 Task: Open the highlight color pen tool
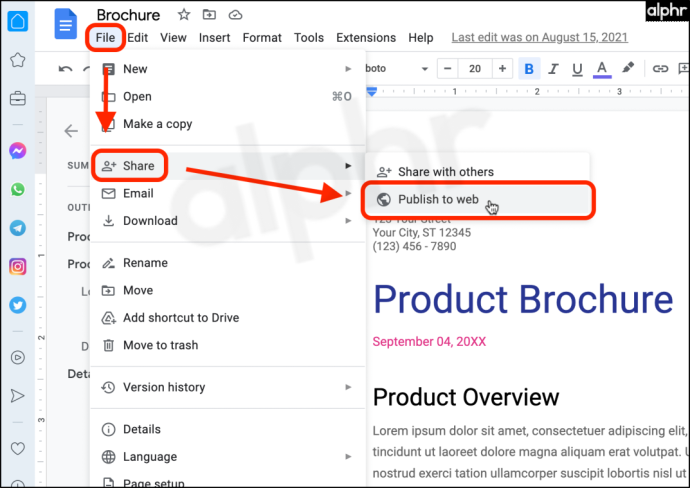coord(628,68)
